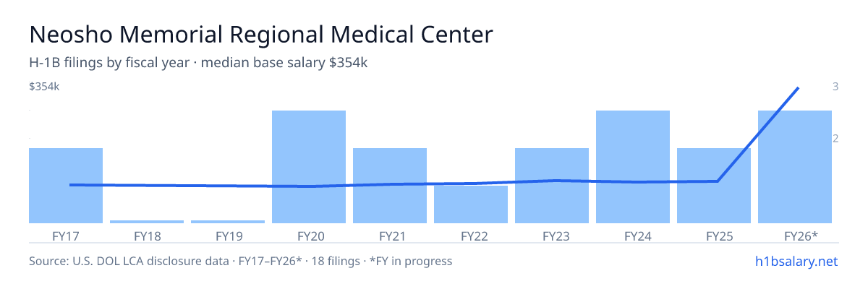This screenshot has height=289, width=868.
Task: Click the Neosho Memorial Regional Medical Center title
Action: point(261,35)
